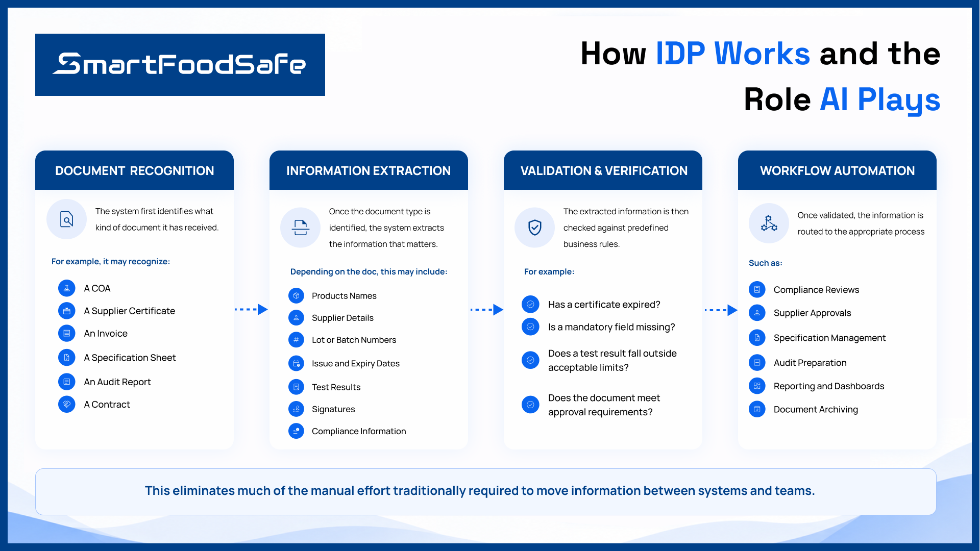Click the SmartFoodSafe logo
This screenshot has width=980, height=551.
[180, 65]
